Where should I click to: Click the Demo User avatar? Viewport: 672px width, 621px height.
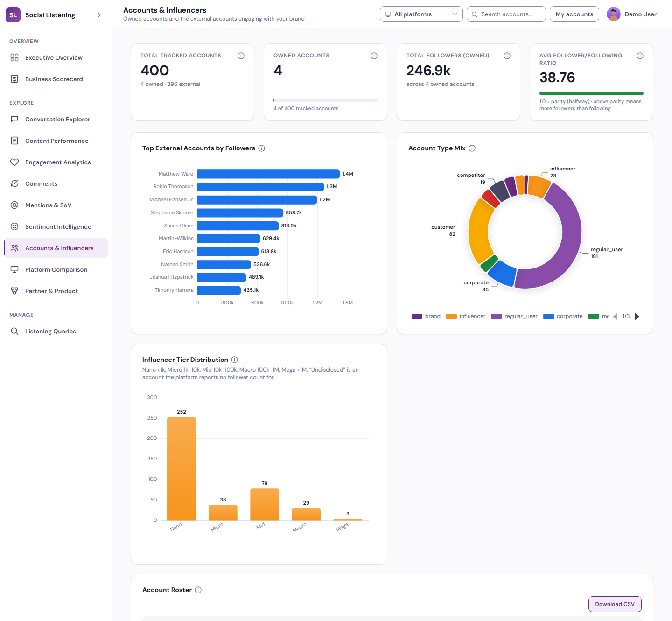point(613,14)
